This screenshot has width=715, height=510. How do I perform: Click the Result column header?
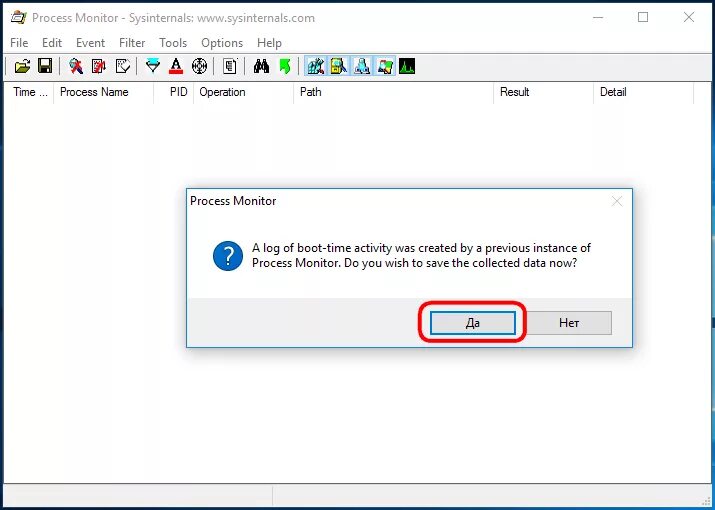544,92
